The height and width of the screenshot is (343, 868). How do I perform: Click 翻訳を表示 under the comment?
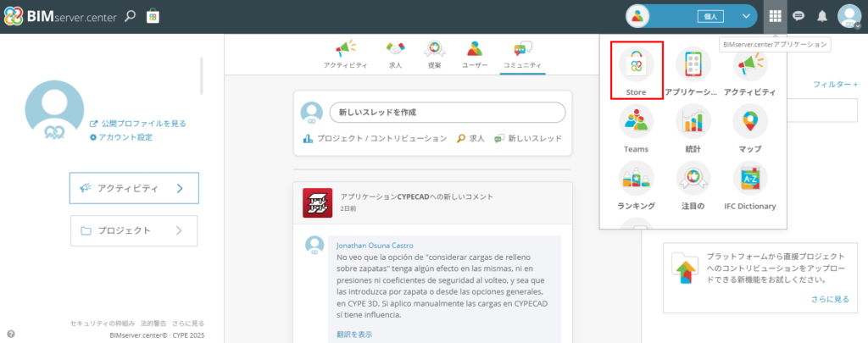(x=353, y=334)
